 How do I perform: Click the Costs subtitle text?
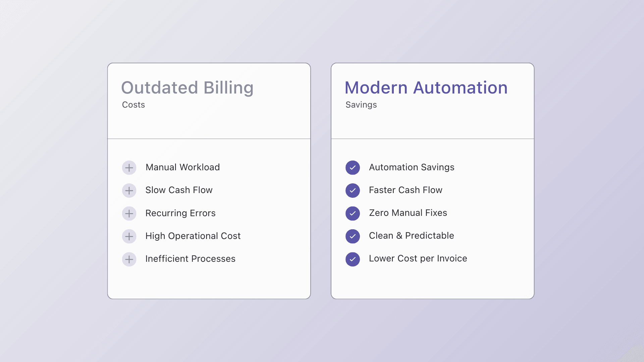[x=133, y=105]
